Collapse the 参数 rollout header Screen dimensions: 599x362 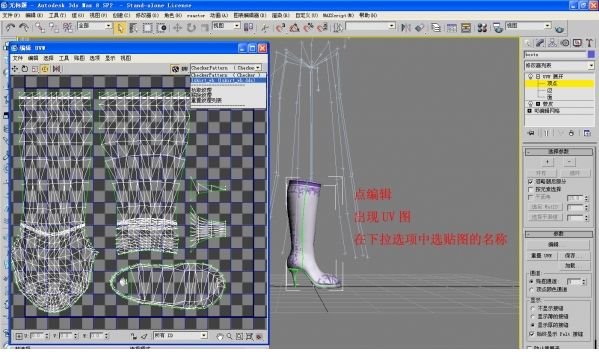[559, 234]
